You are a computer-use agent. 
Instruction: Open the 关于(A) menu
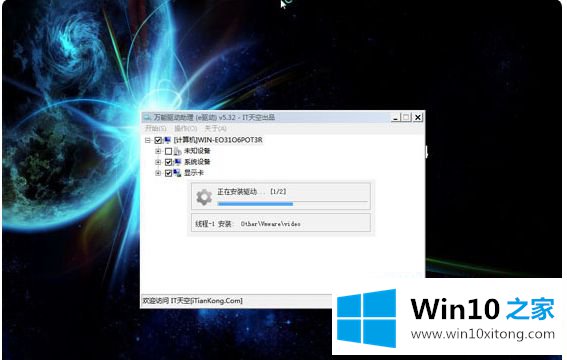(216, 128)
